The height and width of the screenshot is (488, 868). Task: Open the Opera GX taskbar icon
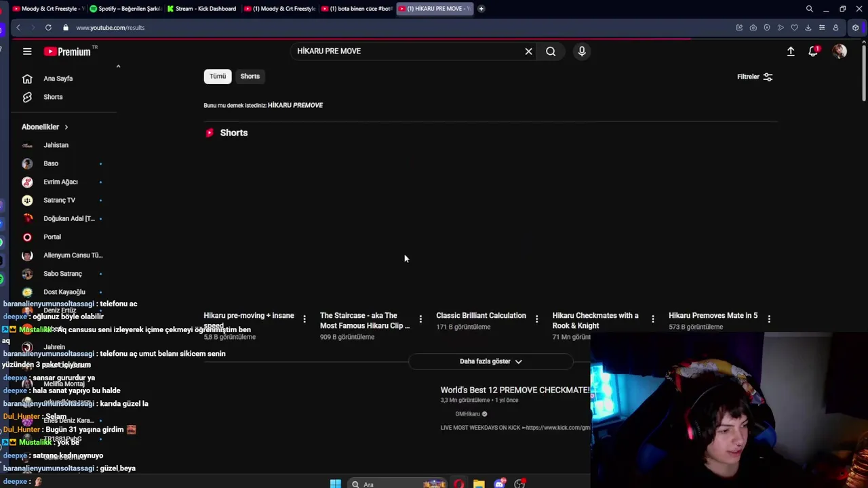(459, 483)
